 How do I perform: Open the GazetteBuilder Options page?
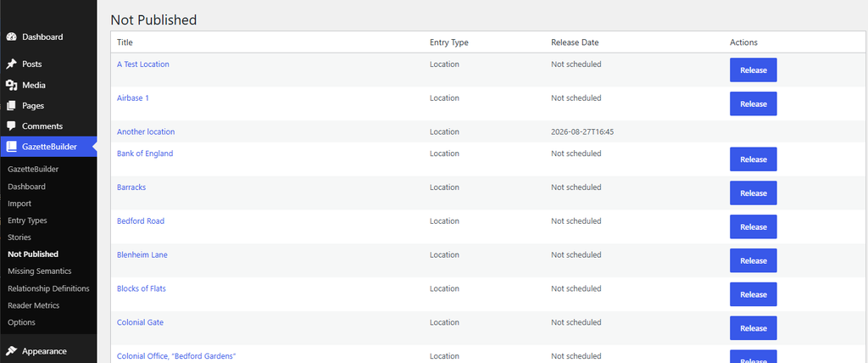point(21,322)
